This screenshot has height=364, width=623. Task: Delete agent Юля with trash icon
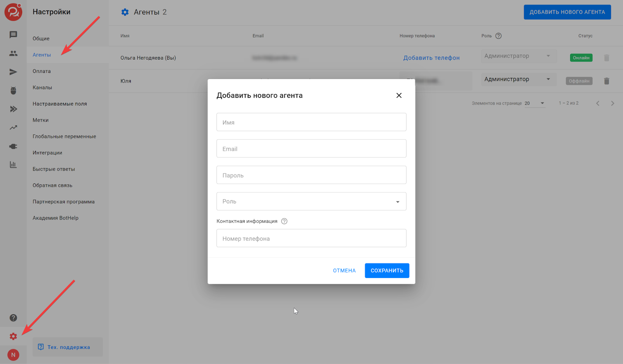click(606, 81)
